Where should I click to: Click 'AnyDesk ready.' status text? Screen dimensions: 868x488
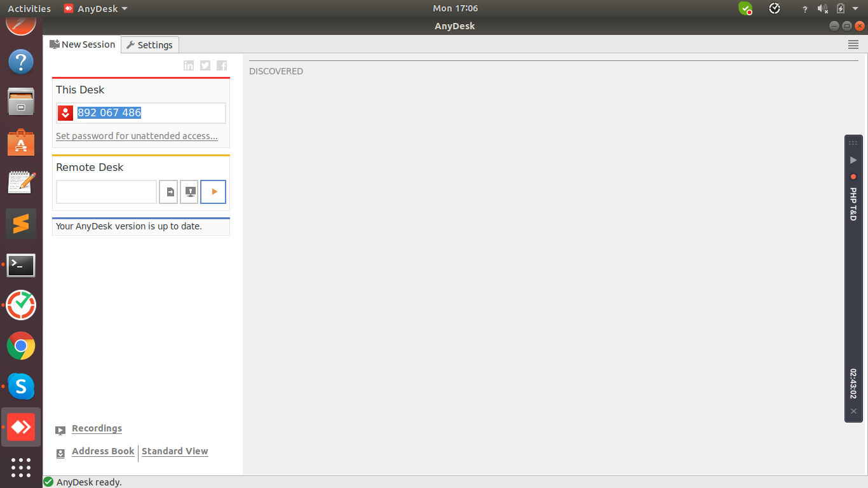click(x=89, y=482)
